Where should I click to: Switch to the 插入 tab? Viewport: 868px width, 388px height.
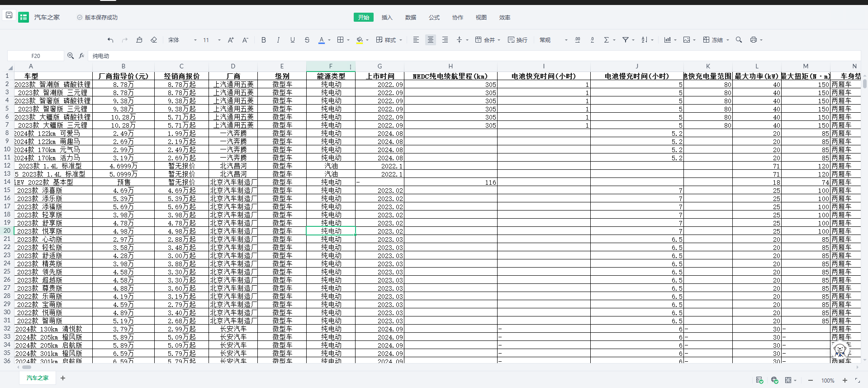[x=387, y=17]
